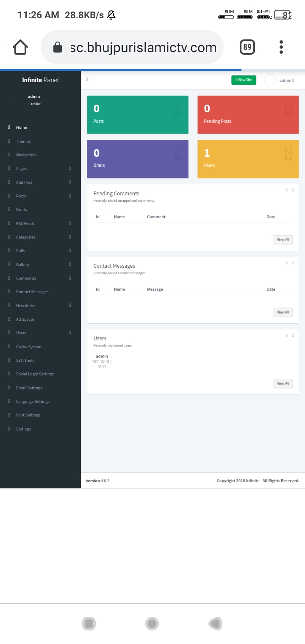This screenshot has height=644, width=305.
Task: Click the purple Drafts statistics card
Action: [138, 159]
